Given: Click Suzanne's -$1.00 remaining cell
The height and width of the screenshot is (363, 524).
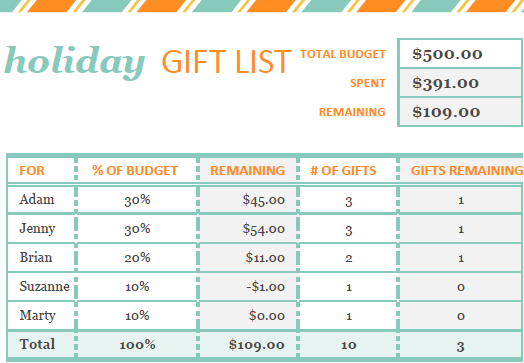Looking at the screenshot, I should 248,287.
